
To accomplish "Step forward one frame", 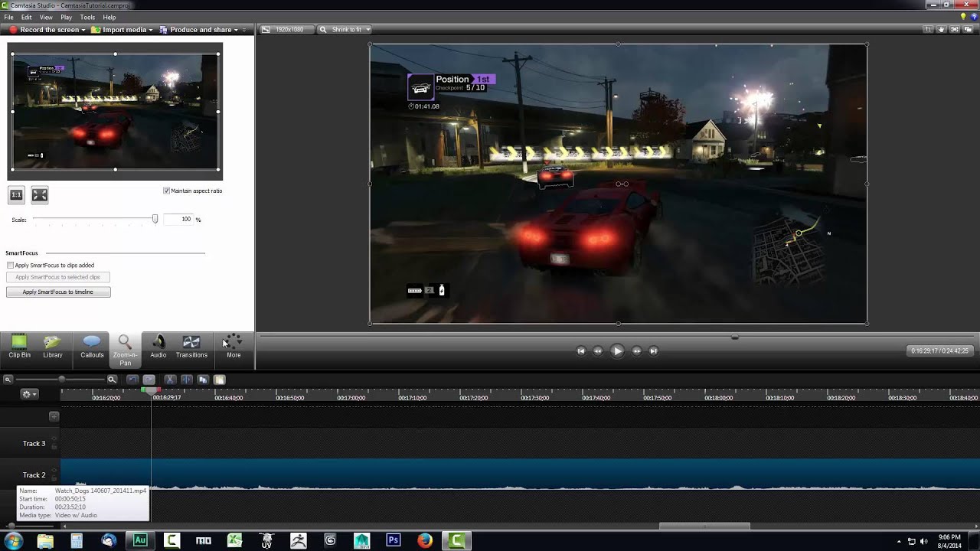I will click(636, 351).
